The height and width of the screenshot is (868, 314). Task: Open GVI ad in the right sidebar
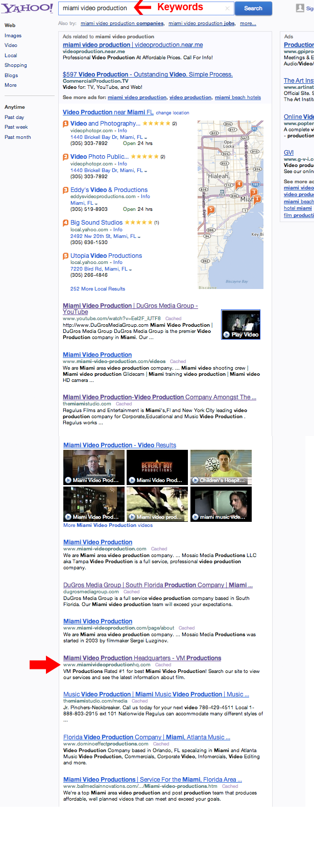[288, 153]
